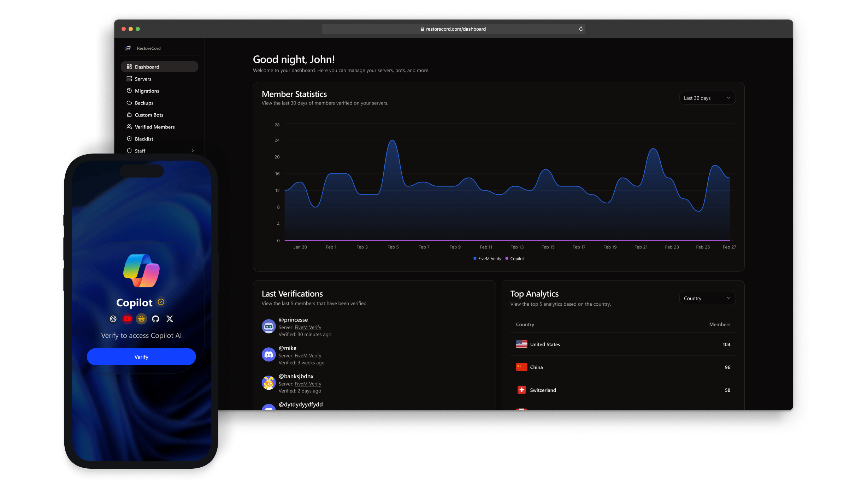The height and width of the screenshot is (504, 856).
Task: Select Backups in the sidebar
Action: 159,103
